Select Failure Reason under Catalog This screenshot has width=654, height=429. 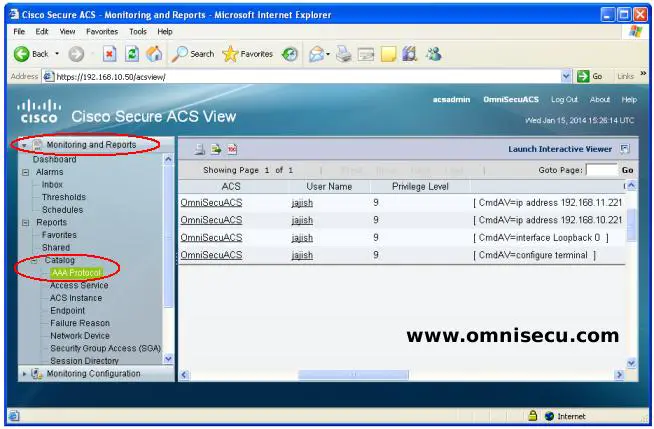(x=80, y=323)
